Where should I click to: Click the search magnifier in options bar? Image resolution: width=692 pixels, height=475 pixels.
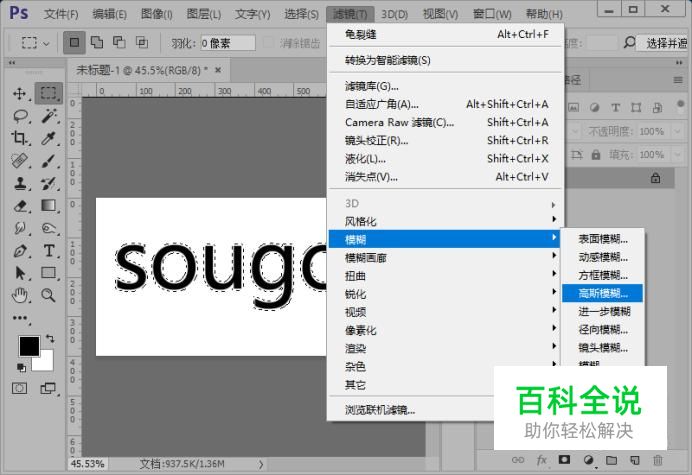coord(629,43)
